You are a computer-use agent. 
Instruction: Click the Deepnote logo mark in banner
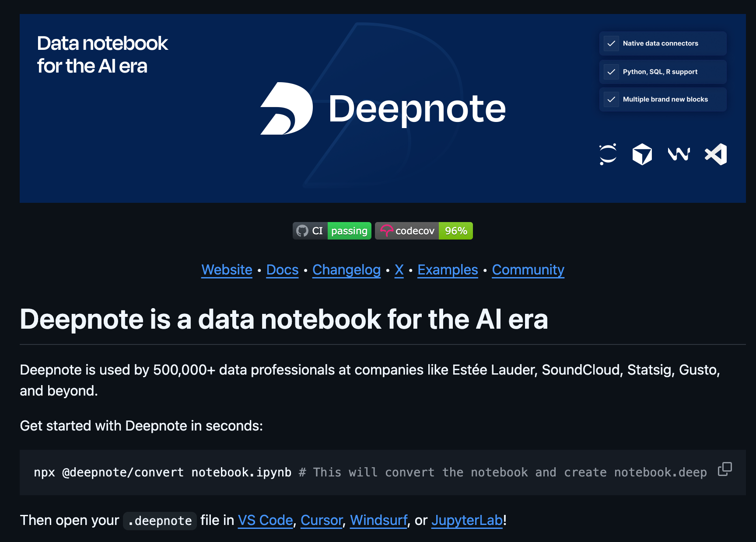(287, 108)
